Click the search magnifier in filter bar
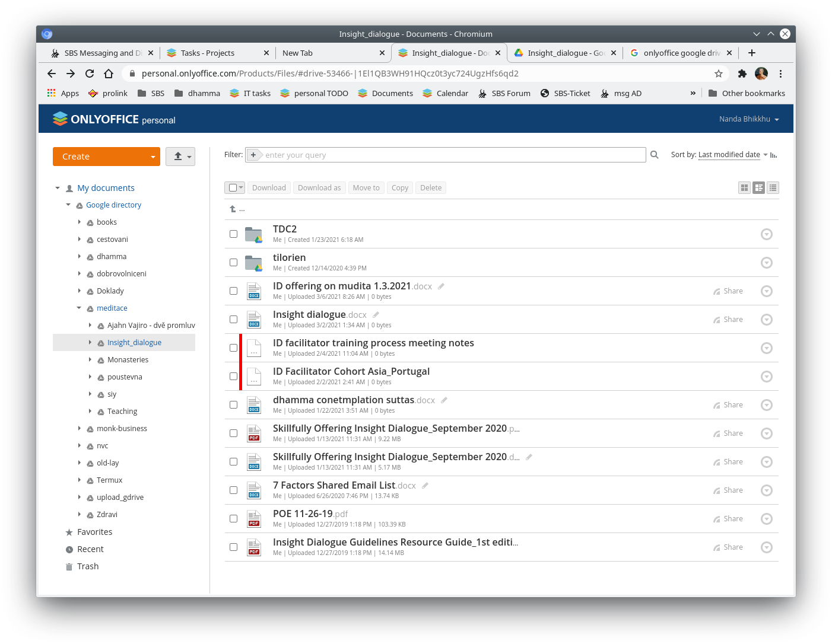The image size is (832, 644). 654,154
